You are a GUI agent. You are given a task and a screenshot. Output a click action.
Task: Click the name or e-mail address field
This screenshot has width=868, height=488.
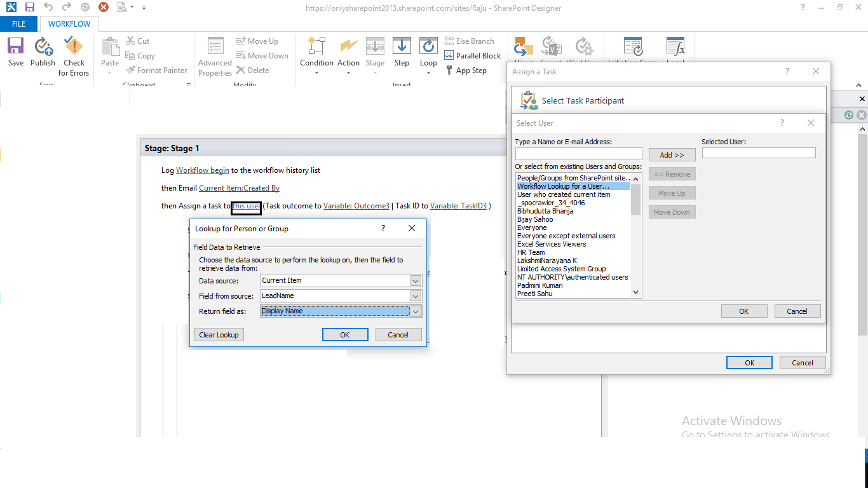click(x=578, y=154)
